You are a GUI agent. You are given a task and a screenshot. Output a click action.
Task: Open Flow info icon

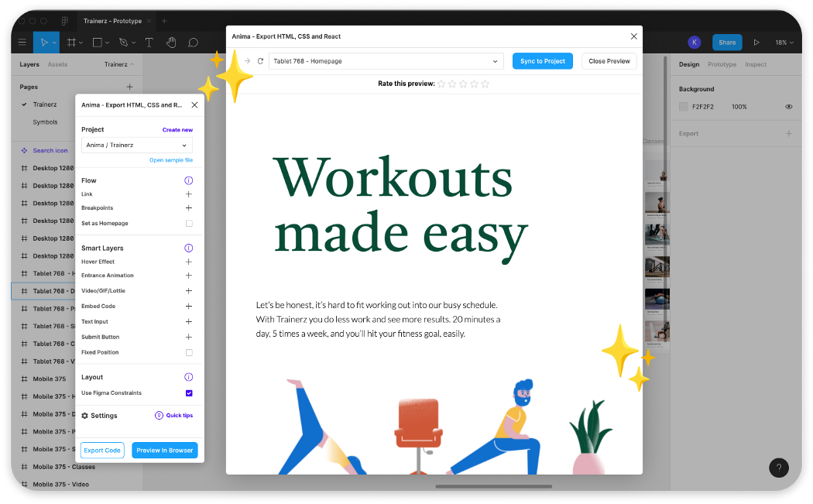[188, 180]
